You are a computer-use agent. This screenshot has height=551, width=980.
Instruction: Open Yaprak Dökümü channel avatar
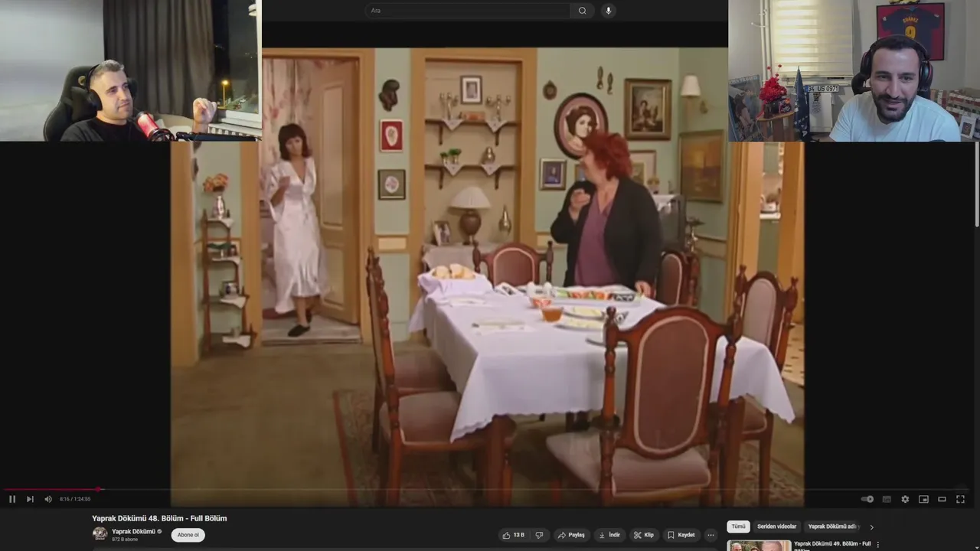point(100,533)
